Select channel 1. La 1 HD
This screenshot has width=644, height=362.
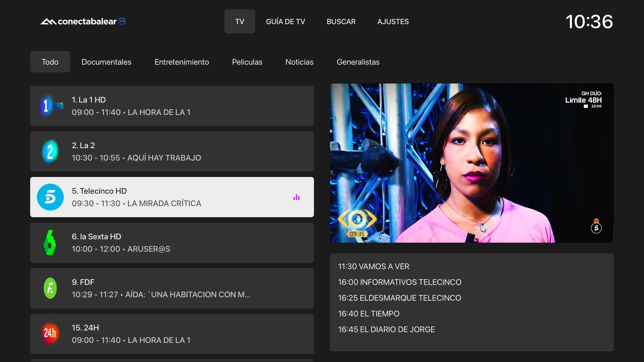(x=172, y=106)
